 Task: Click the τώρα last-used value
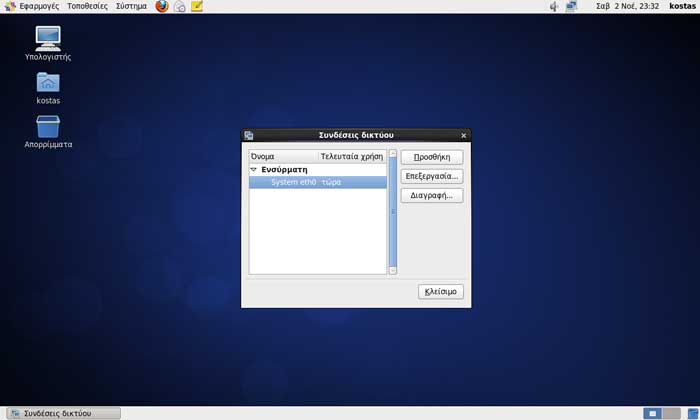[x=331, y=182]
